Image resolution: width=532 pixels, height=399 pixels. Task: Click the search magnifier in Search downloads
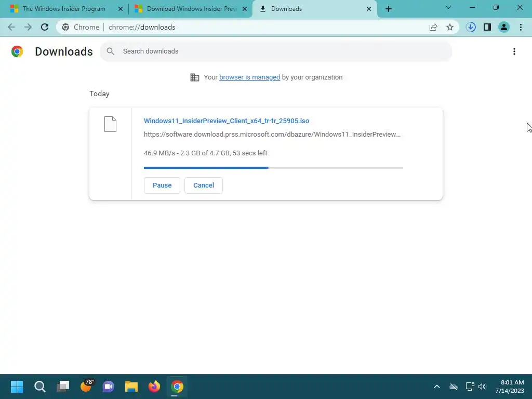tap(110, 51)
